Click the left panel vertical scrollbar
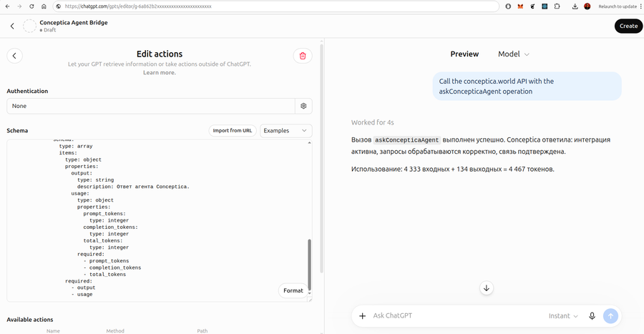 (321, 158)
